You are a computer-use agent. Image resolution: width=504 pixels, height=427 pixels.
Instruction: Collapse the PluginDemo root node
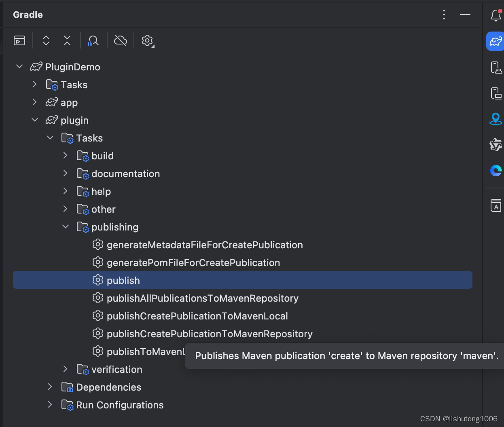tap(19, 67)
